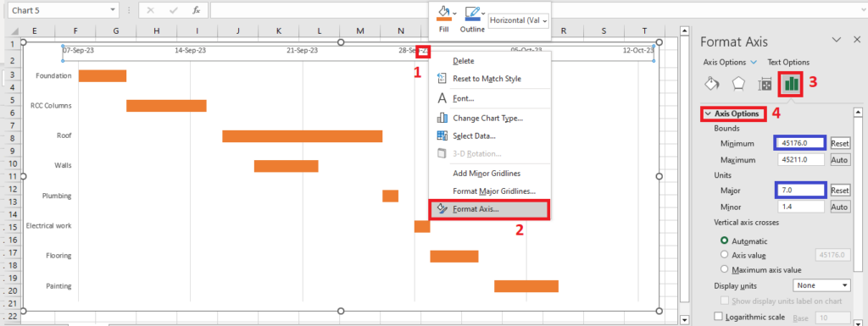Choose Select Data from context menu
Image resolution: width=868 pixels, height=326 pixels.
point(474,135)
